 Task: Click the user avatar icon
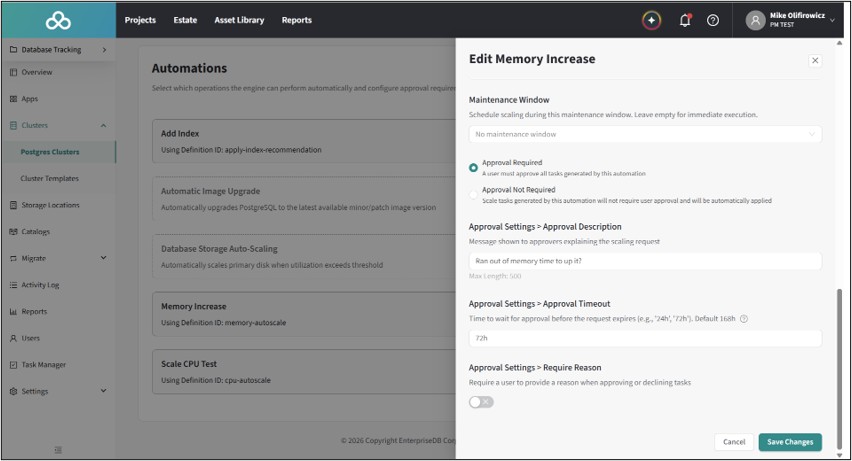pos(755,21)
